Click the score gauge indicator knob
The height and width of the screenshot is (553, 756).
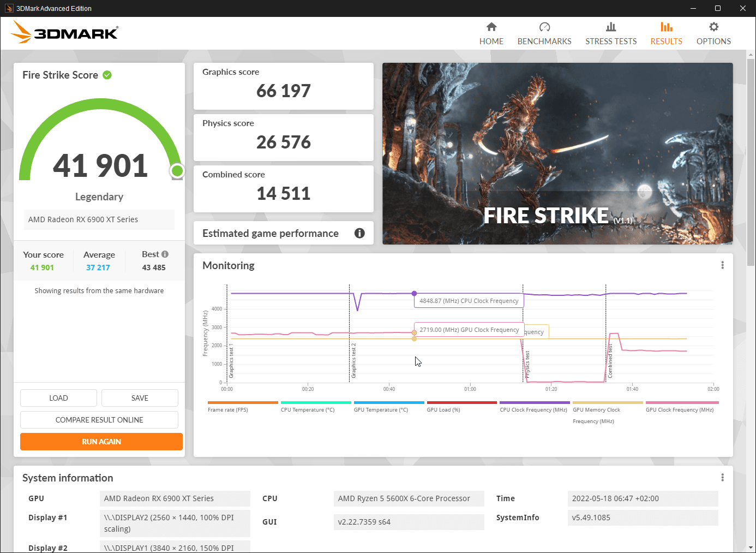click(x=177, y=171)
